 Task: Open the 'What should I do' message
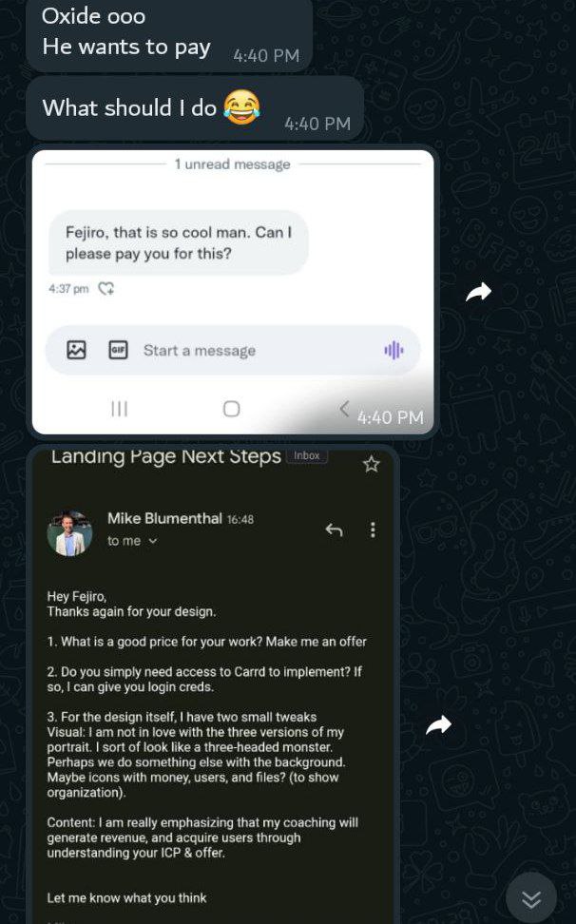[195, 108]
